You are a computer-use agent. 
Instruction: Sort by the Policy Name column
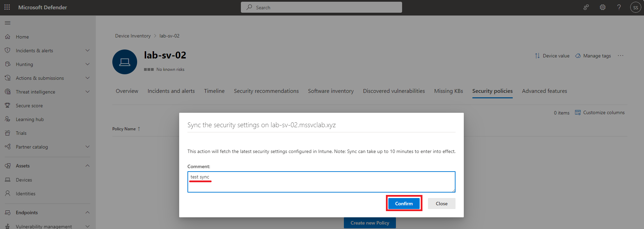coord(126,129)
